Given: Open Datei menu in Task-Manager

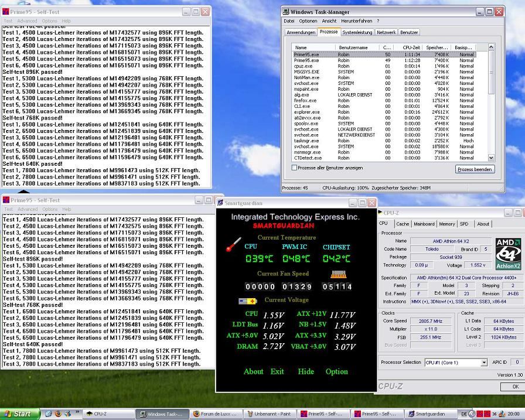Looking at the screenshot, I should (289, 21).
